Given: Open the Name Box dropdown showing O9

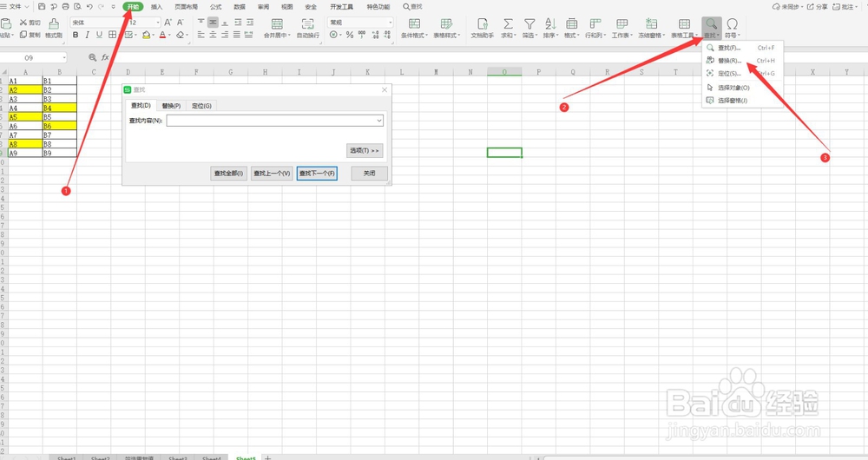Looking at the screenshot, I should 64,57.
